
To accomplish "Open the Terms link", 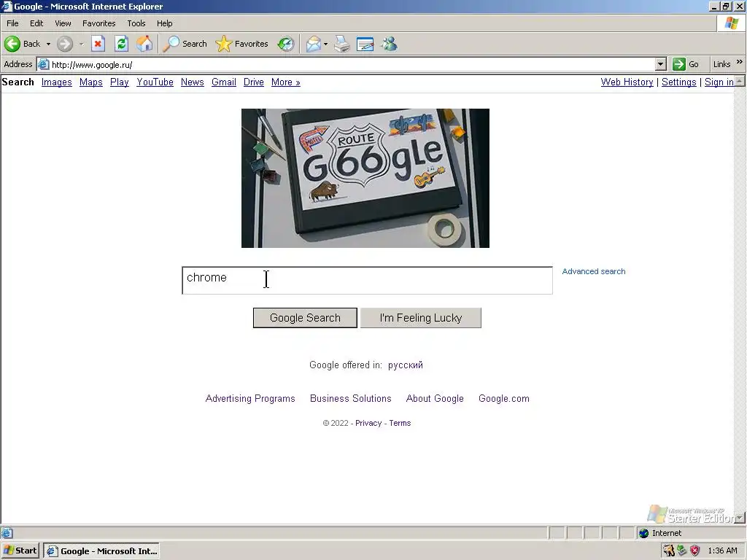I will tap(400, 423).
